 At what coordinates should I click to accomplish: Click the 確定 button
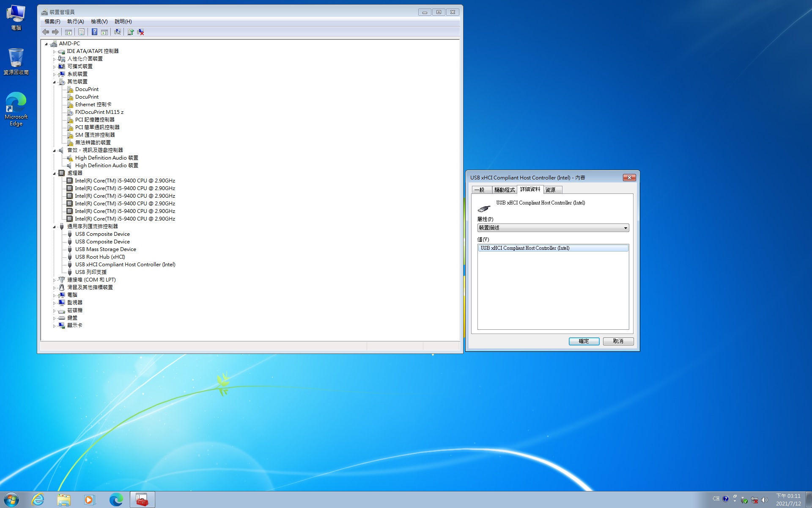click(584, 341)
